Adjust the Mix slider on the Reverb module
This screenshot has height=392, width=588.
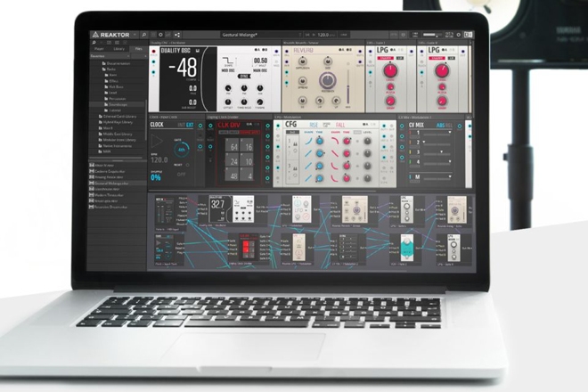click(x=348, y=88)
